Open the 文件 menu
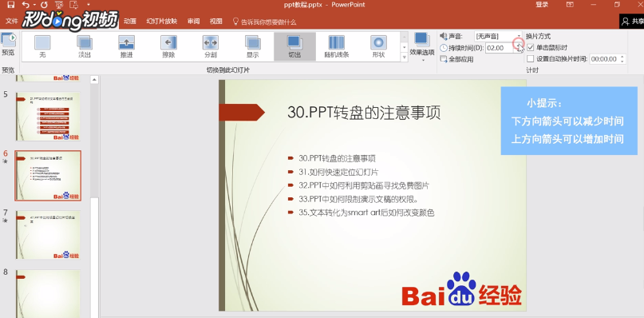Image resolution: width=644 pixels, height=318 pixels. (11, 21)
